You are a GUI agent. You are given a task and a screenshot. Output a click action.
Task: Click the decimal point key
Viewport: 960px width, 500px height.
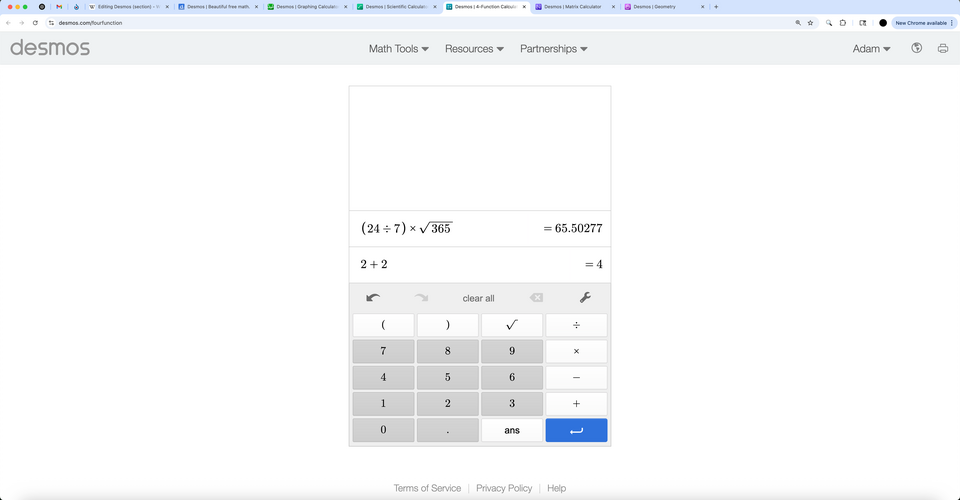[x=448, y=430]
